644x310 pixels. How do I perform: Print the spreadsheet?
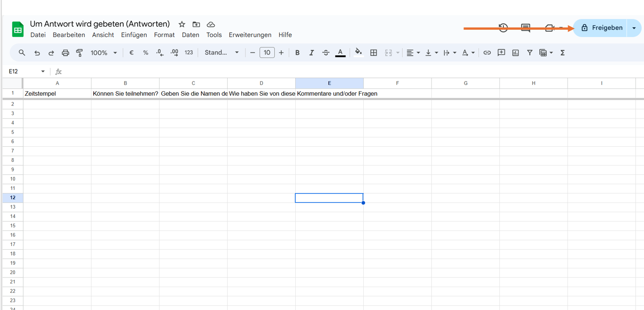coord(65,53)
